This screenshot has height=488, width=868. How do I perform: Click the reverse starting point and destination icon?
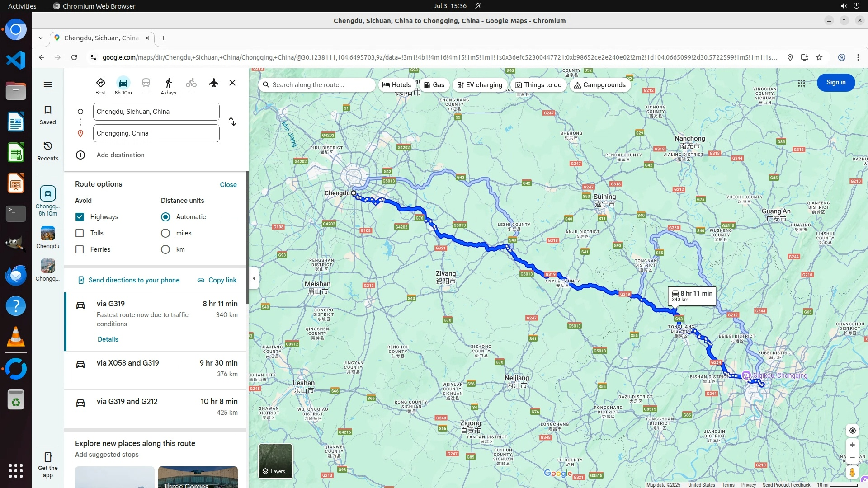point(232,122)
